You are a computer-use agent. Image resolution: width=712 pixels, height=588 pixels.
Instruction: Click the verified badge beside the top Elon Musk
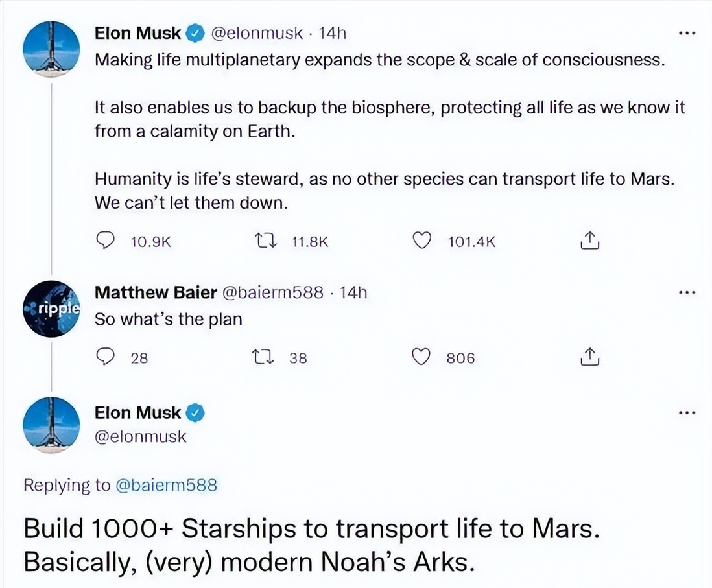click(x=195, y=33)
